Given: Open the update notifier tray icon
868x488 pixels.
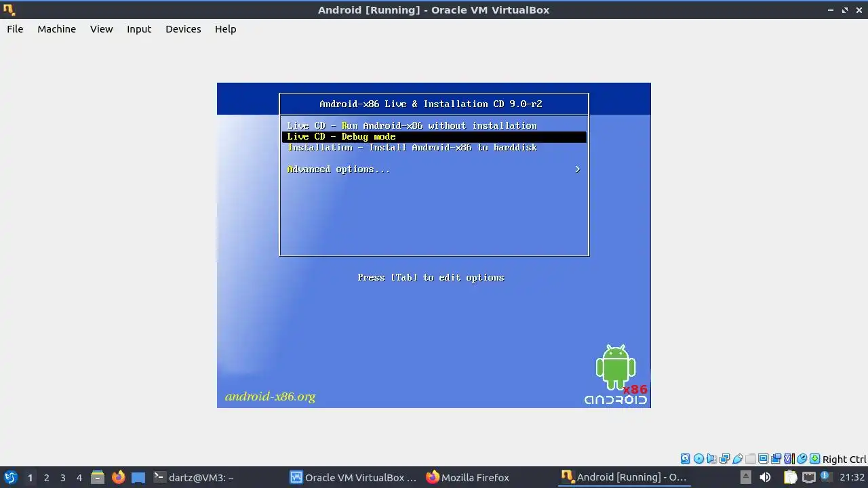Looking at the screenshot, I should [x=827, y=477].
